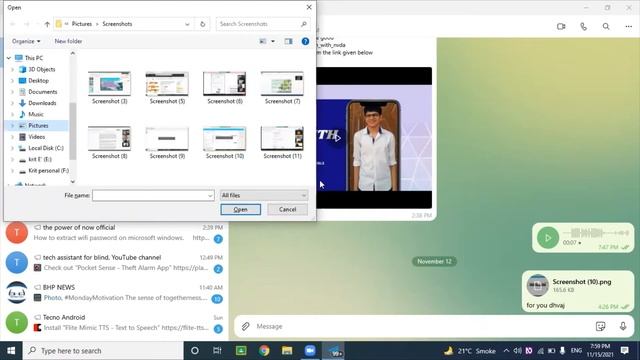This screenshot has height=360, width=640.
Task: Click the November 12 date badge
Action: pos(434,261)
